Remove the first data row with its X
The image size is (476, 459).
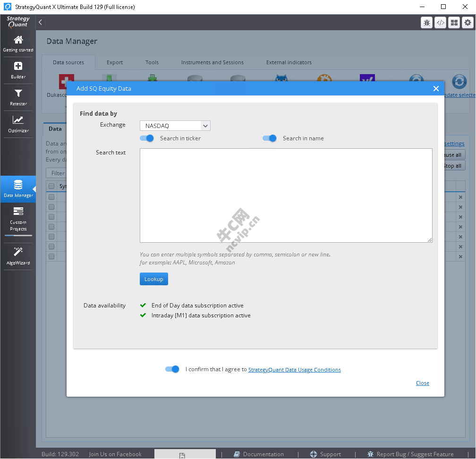[460, 197]
